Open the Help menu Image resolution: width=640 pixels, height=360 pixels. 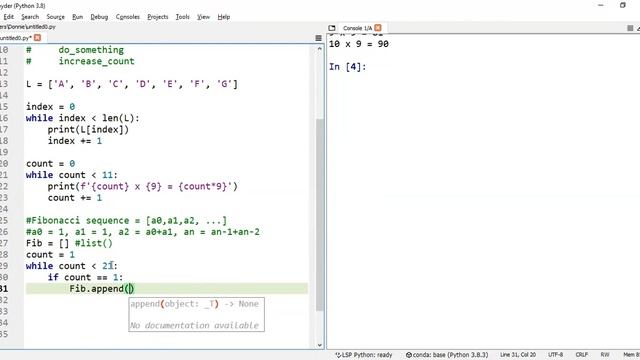[224, 17]
